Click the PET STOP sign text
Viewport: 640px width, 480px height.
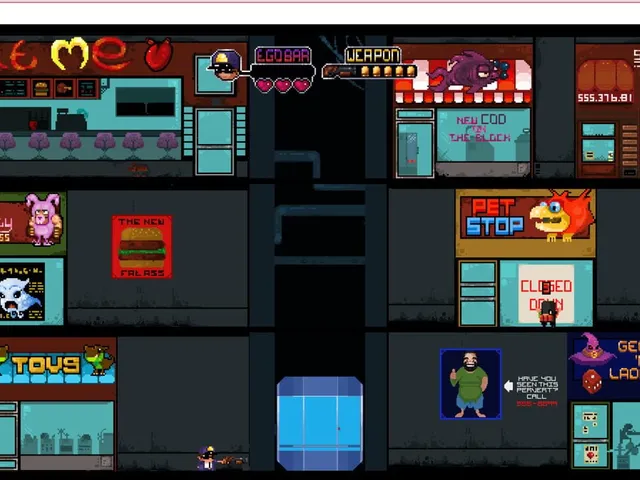[494, 218]
